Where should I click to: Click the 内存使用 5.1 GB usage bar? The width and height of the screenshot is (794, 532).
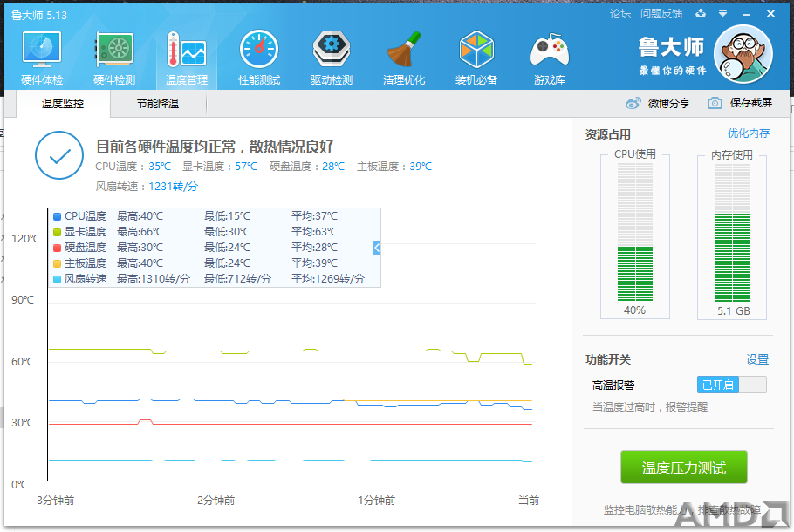(732, 233)
